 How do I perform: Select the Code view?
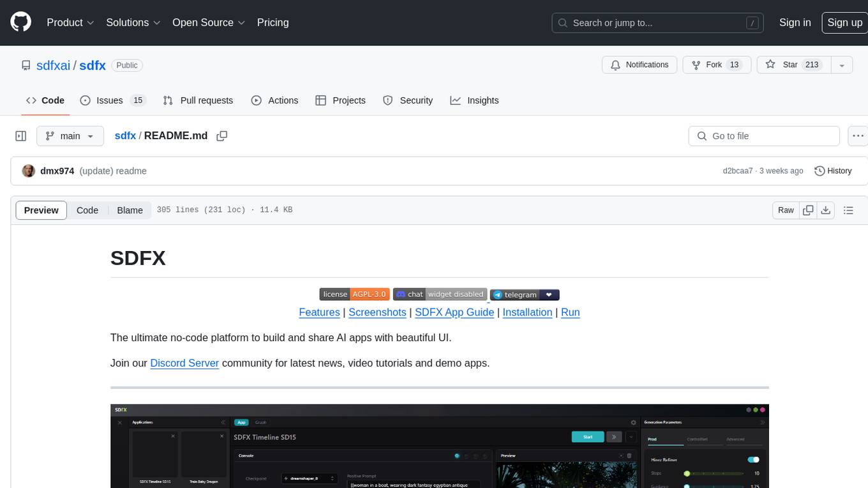click(x=87, y=210)
